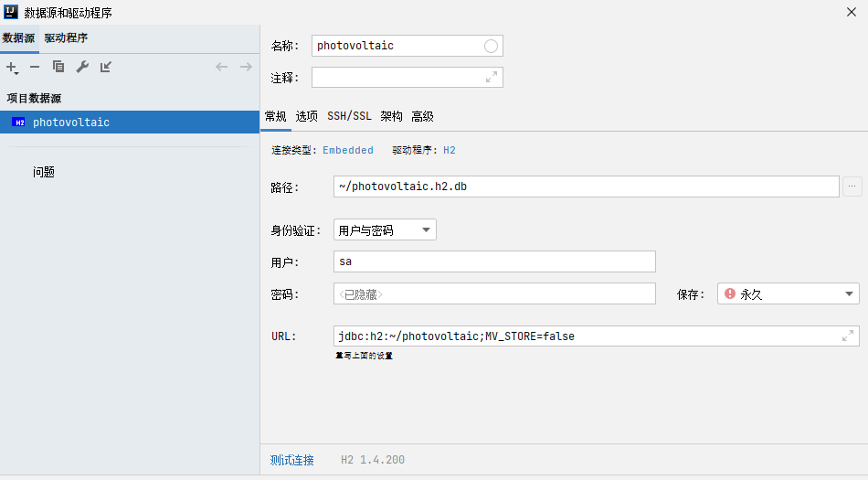Screen dimensions: 868x480
Task: Remove the selected data source with minus icon
Action: [35, 67]
